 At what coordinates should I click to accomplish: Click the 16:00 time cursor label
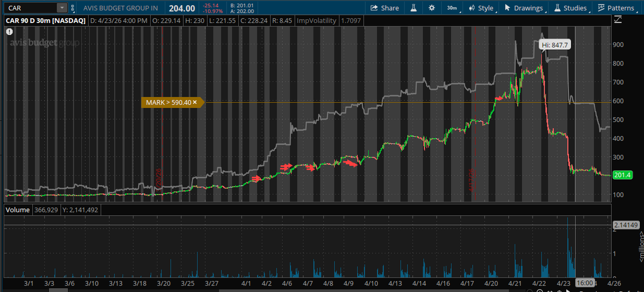coord(584,282)
